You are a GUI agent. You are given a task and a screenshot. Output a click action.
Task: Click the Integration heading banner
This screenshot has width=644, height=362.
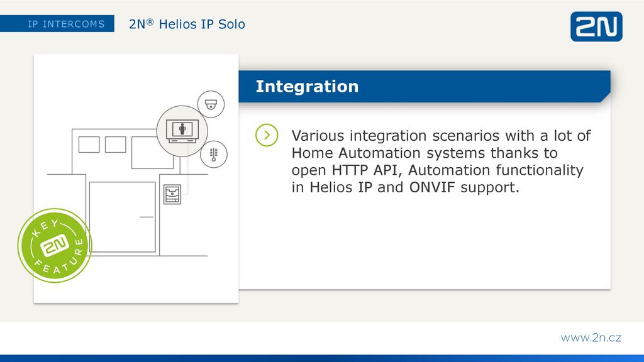click(425, 87)
